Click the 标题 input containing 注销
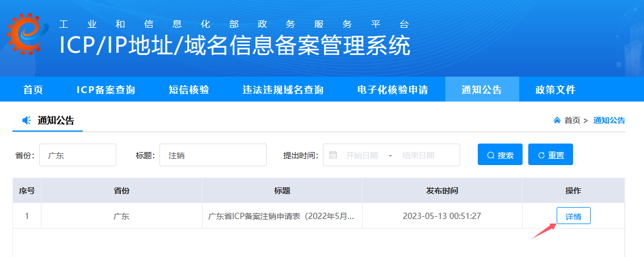The height and width of the screenshot is (257, 644). pos(213,155)
